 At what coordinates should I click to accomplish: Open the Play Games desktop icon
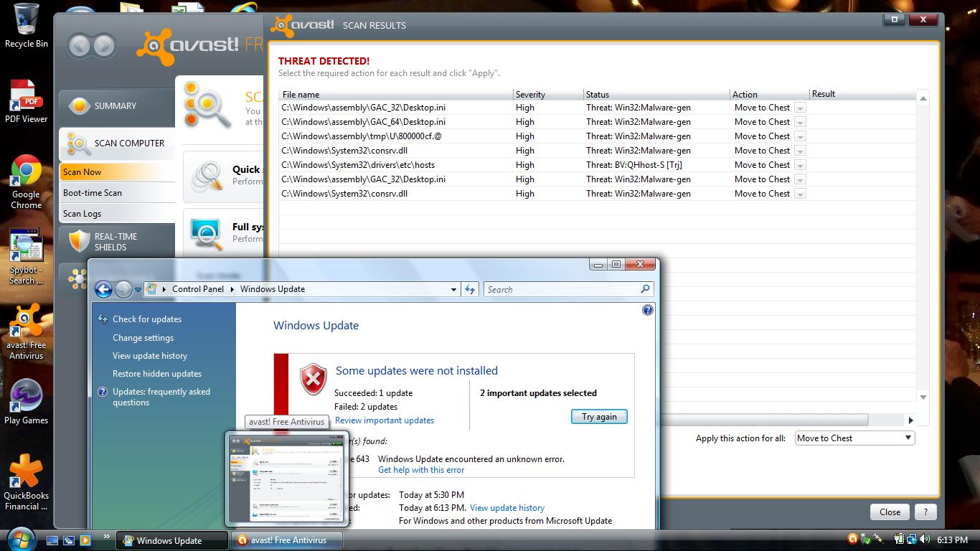(x=26, y=402)
